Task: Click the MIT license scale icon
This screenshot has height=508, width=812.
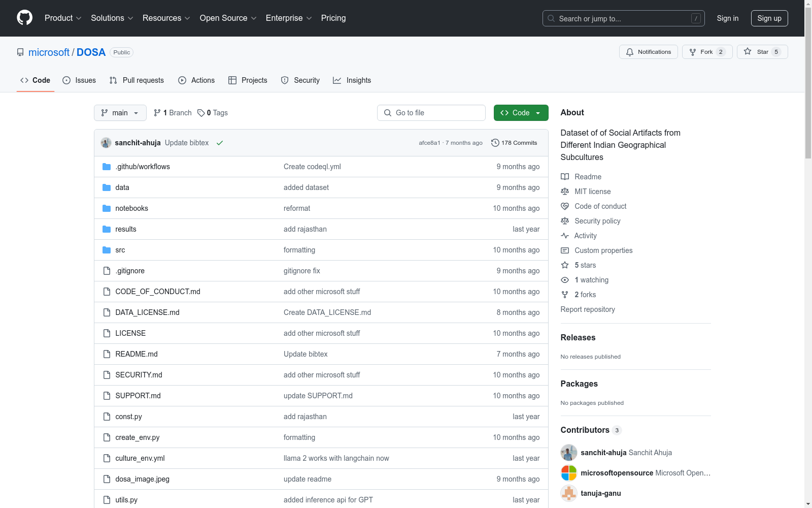Action: 565,192
